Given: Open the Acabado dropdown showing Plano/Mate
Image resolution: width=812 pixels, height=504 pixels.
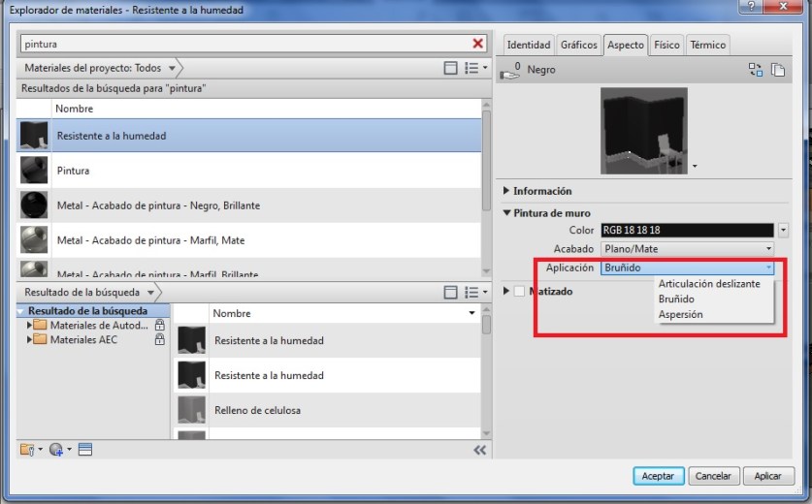Looking at the screenshot, I should point(687,249).
